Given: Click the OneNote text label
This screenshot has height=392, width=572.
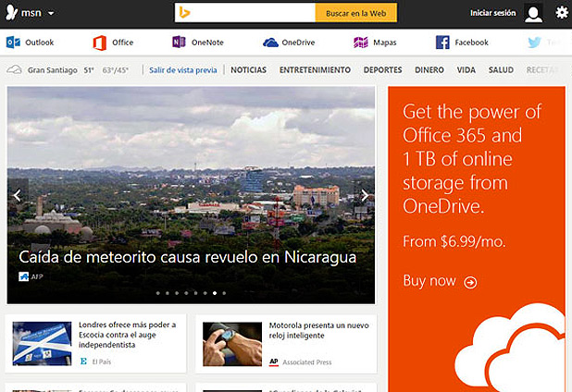Looking at the screenshot, I should click(207, 43).
